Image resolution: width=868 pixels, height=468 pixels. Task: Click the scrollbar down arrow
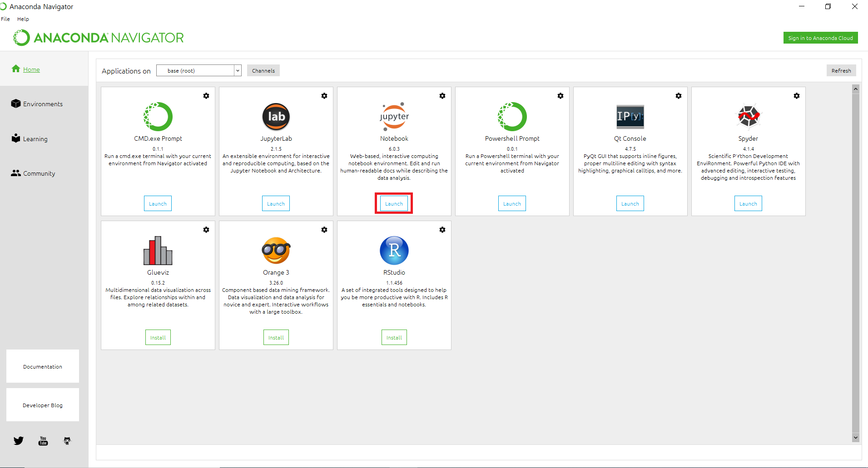(x=856, y=438)
